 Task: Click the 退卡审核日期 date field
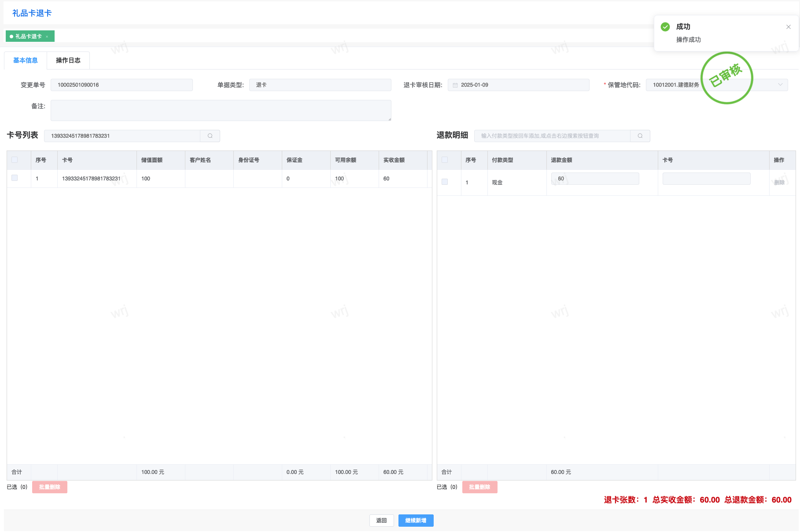point(518,85)
